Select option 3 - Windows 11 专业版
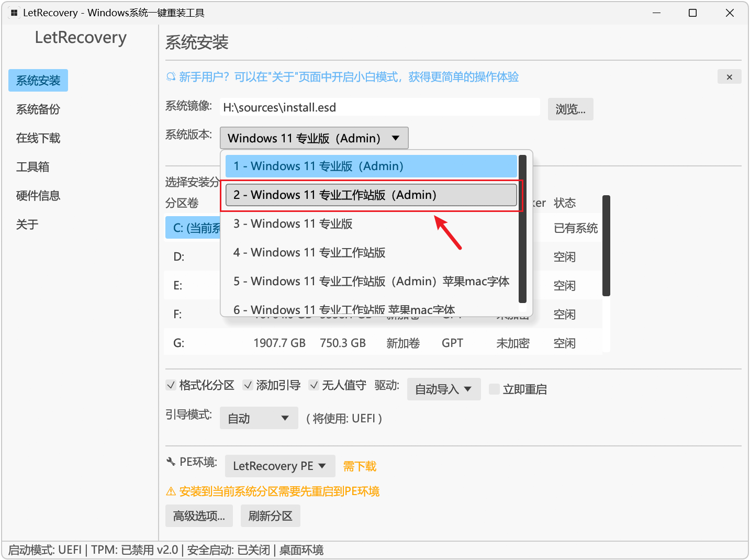This screenshot has height=560, width=750. (371, 223)
